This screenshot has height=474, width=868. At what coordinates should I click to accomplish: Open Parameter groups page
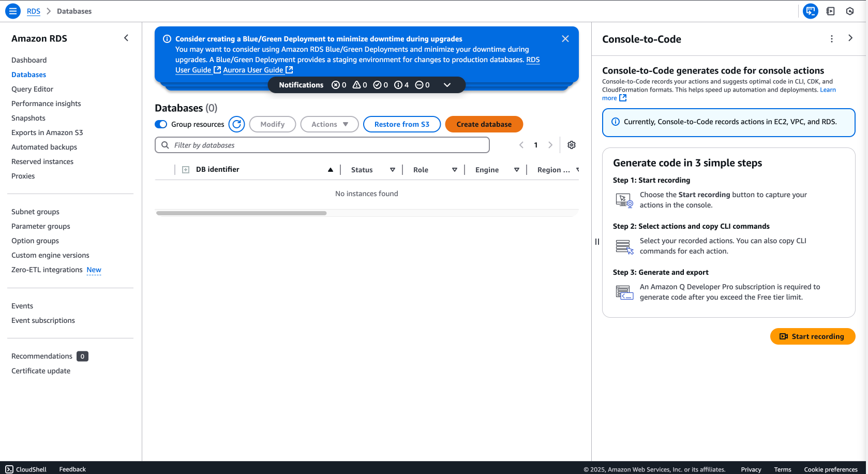(x=41, y=226)
